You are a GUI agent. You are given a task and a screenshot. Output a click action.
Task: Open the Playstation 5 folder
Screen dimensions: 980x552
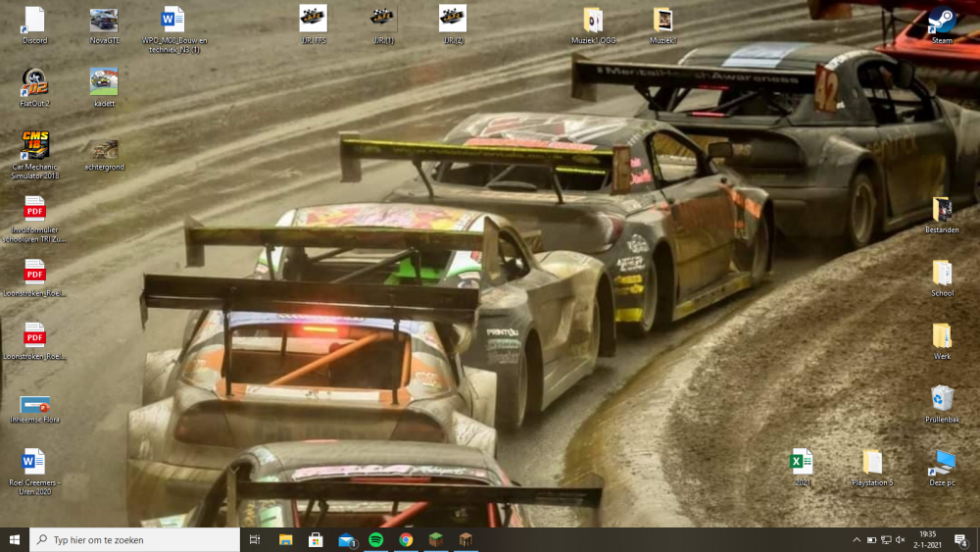point(871,462)
